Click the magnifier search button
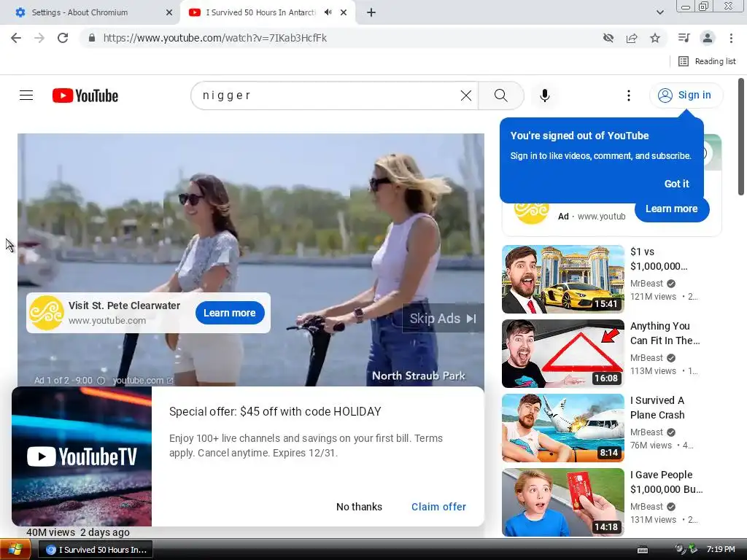Screen dimensions: 747x560 point(500,96)
